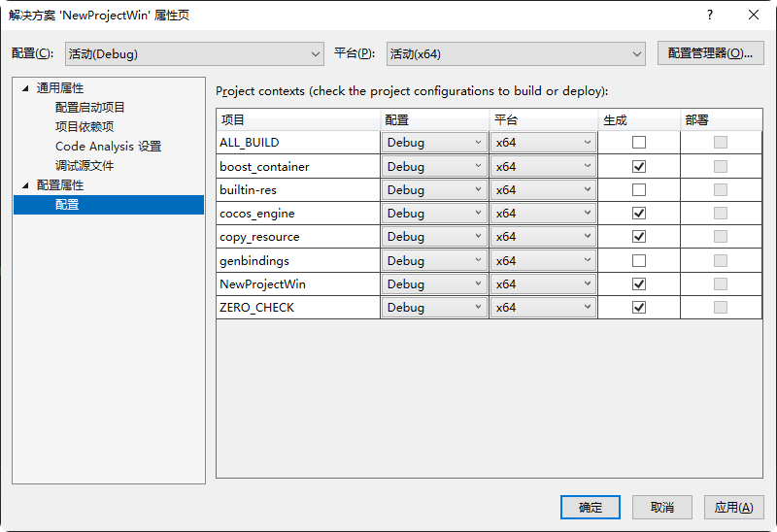The width and height of the screenshot is (777, 532).
Task: Uncheck build for boost_container
Action: coord(638,166)
